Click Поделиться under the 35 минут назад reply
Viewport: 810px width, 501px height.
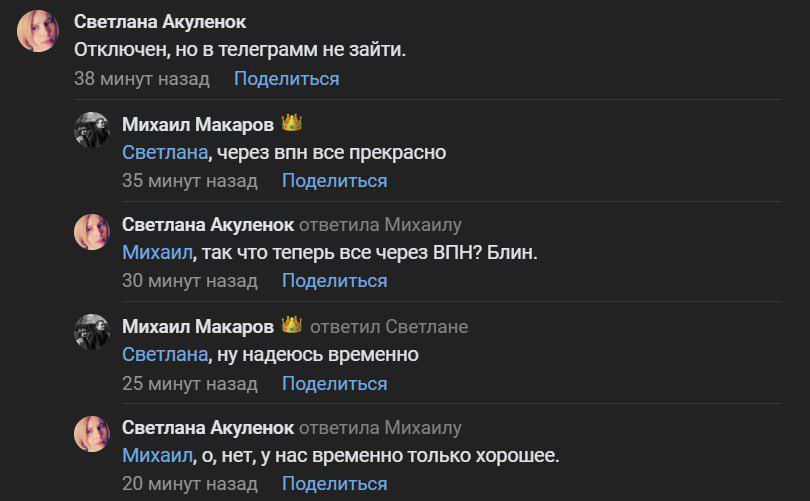[x=334, y=181]
